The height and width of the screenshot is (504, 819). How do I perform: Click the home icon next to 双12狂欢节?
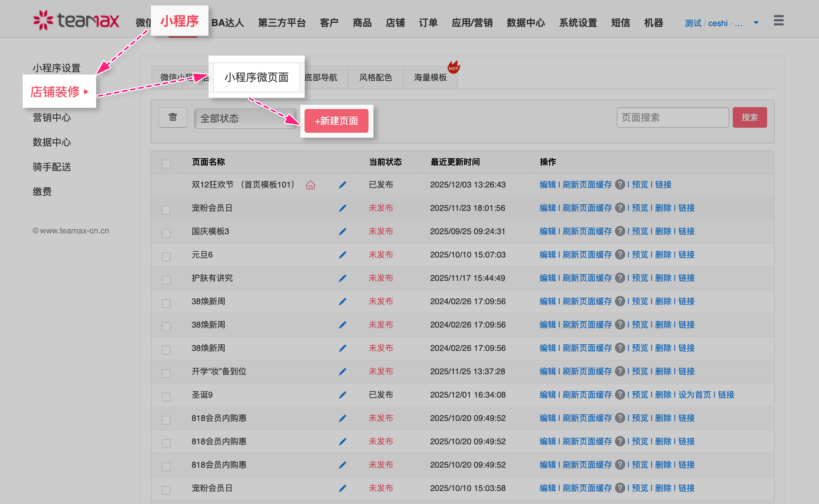pyautogui.click(x=310, y=185)
